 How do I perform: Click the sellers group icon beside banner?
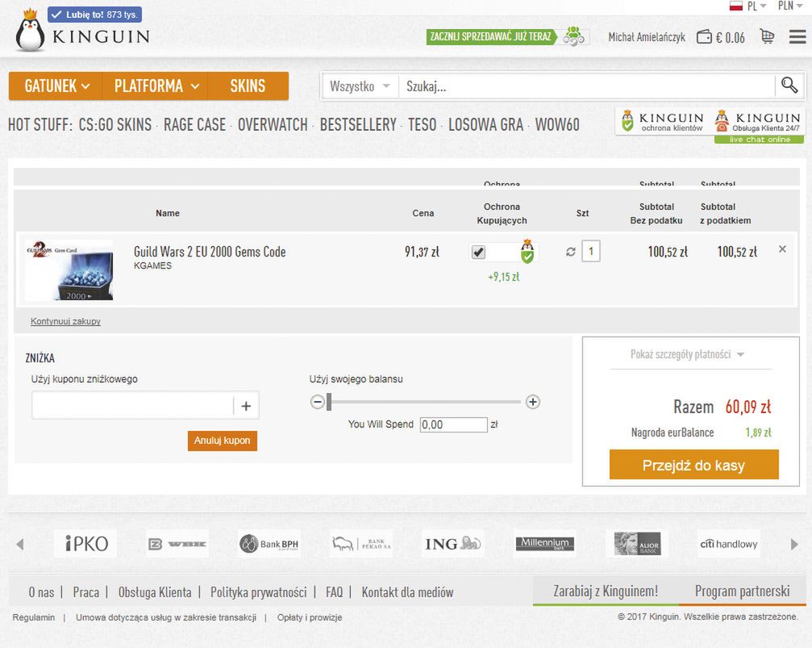tap(574, 36)
